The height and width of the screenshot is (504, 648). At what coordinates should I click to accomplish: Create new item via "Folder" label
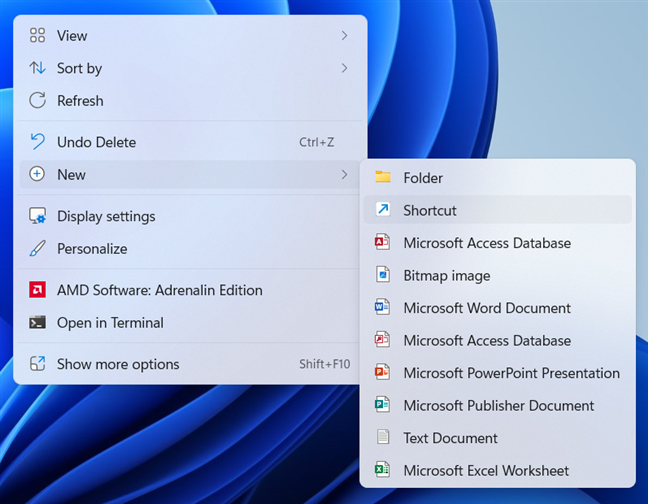[423, 178]
